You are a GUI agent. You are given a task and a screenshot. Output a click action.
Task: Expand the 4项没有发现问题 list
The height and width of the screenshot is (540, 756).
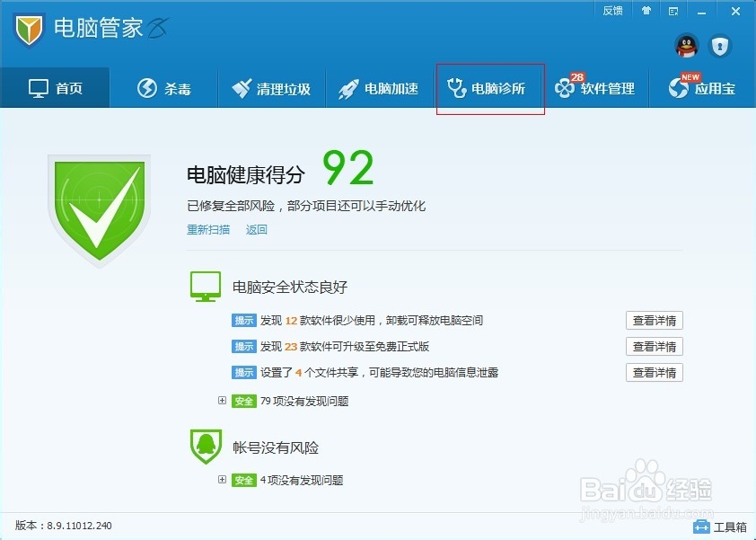click(x=223, y=480)
